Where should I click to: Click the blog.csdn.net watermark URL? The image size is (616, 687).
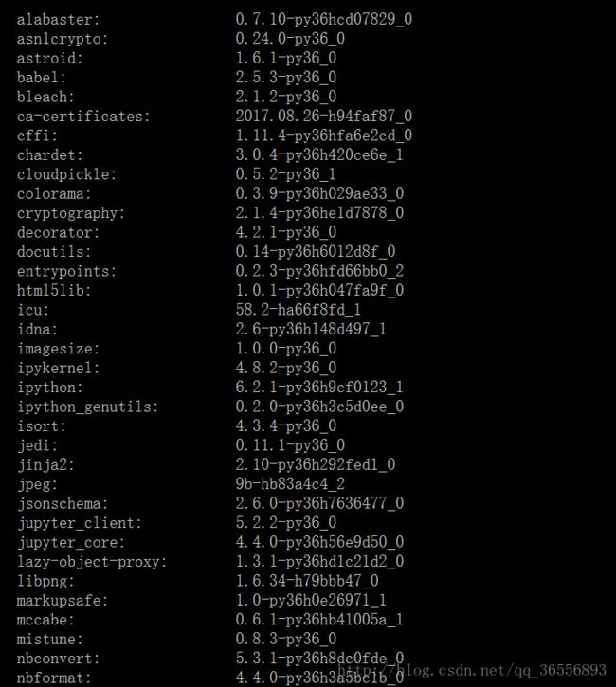click(x=472, y=670)
